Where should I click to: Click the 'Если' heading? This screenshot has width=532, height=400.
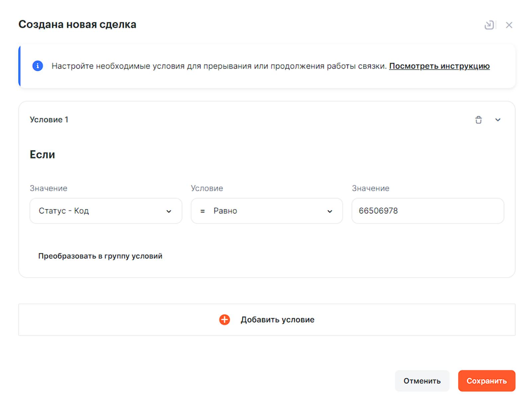point(42,155)
